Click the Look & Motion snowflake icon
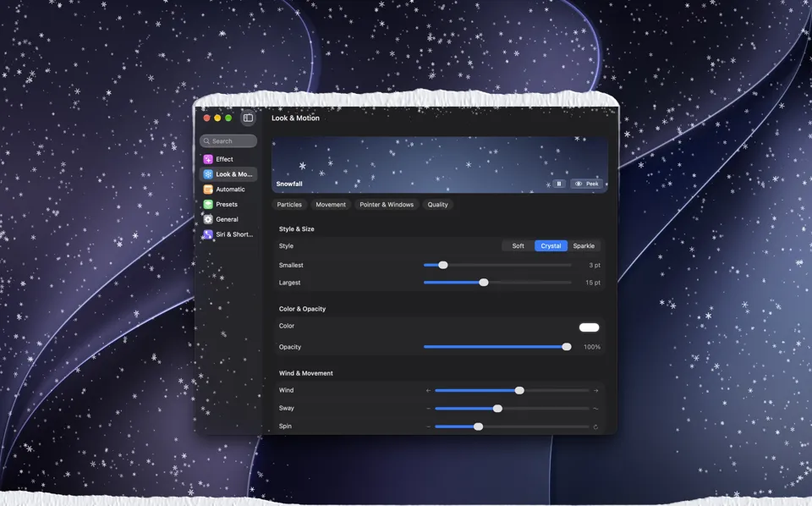This screenshot has width=812, height=506. (x=208, y=174)
